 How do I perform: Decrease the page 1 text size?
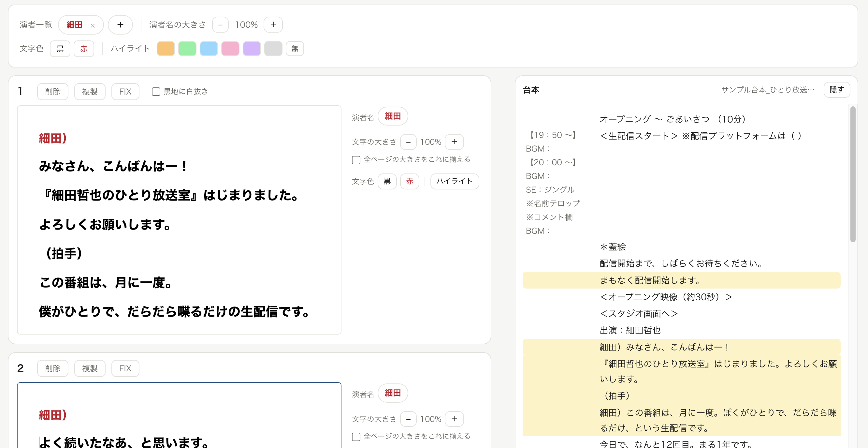(x=408, y=142)
